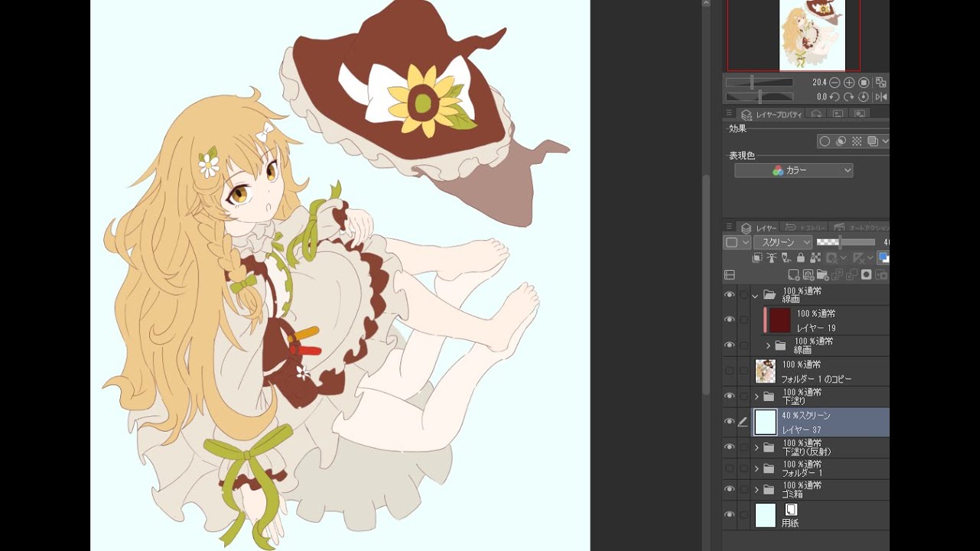Zoom in with the navigator plus icon
980x551 pixels.
pos(849,83)
